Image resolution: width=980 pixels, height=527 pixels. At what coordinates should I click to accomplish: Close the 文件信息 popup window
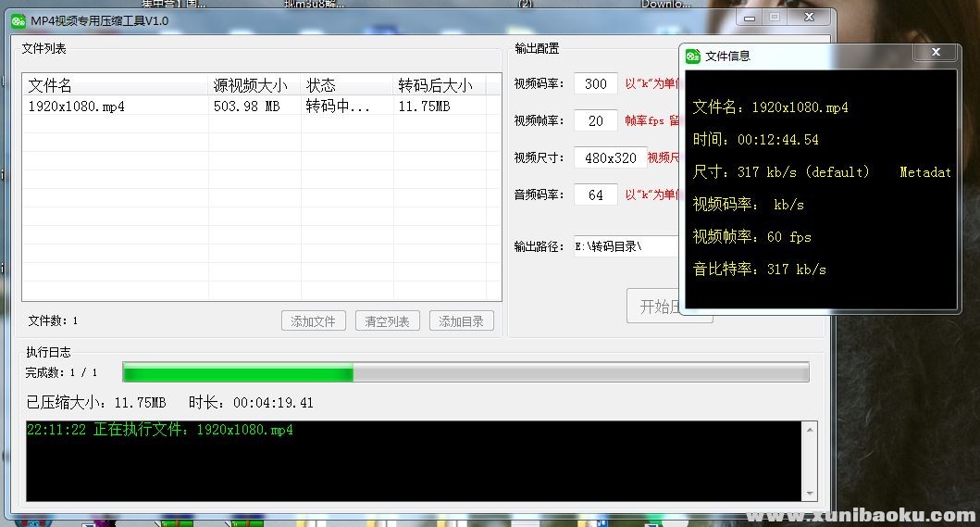(x=935, y=53)
